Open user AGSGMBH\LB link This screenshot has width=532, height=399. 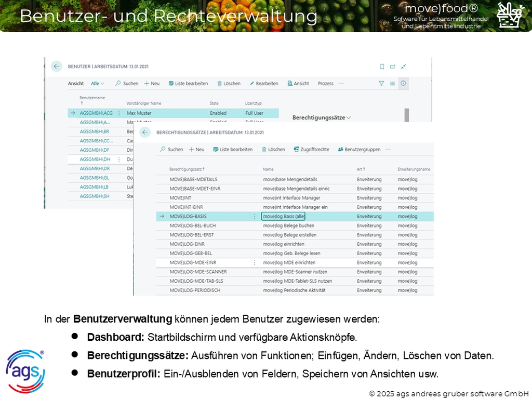point(95,187)
